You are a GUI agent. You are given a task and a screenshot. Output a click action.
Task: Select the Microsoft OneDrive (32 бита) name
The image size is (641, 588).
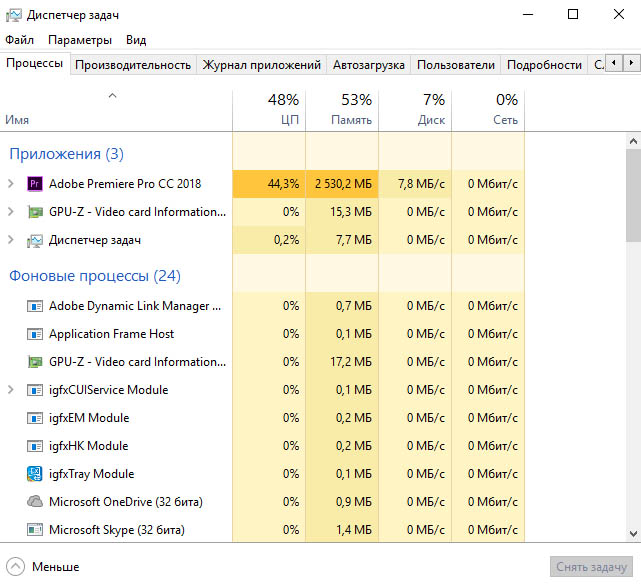126,502
